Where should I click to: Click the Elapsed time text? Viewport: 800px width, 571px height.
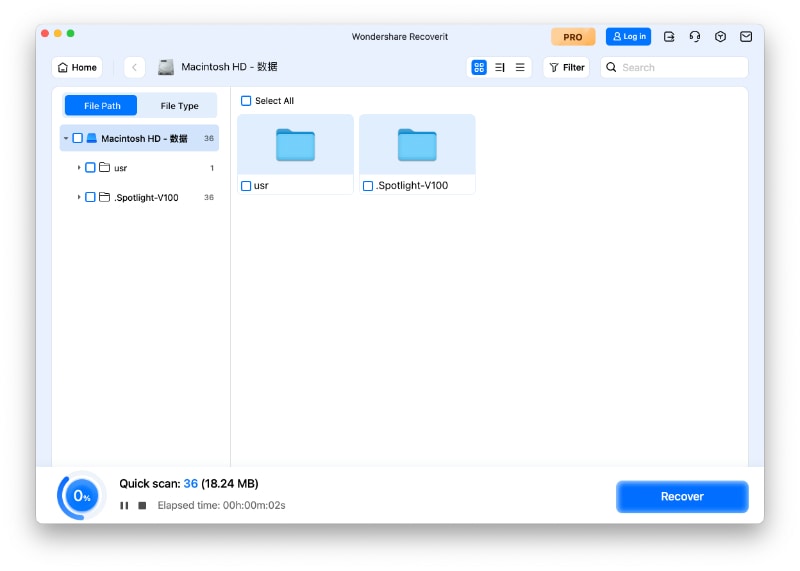pyautogui.click(x=221, y=505)
